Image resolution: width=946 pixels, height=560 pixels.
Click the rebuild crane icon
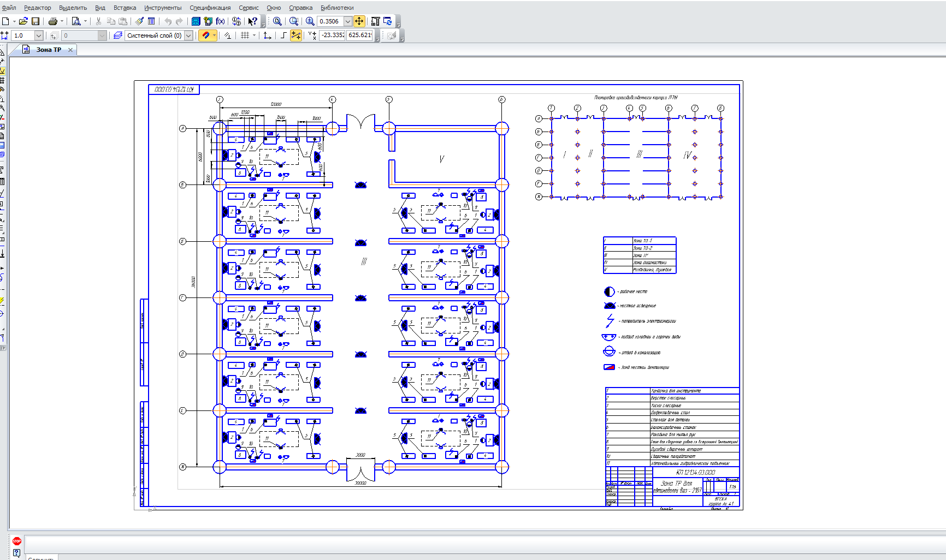(375, 21)
